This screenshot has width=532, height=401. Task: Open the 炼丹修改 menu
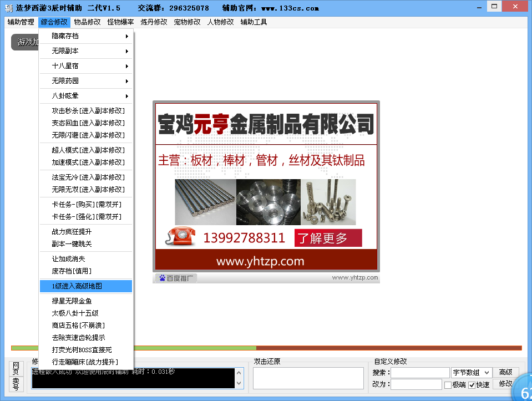point(154,22)
